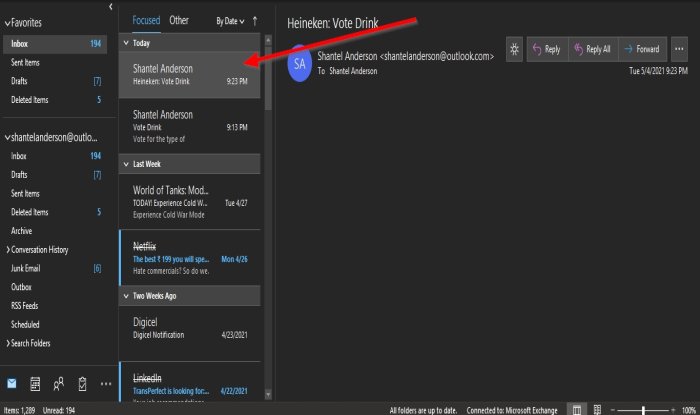
Task: Zoom out with the minus button
Action: 612,410
